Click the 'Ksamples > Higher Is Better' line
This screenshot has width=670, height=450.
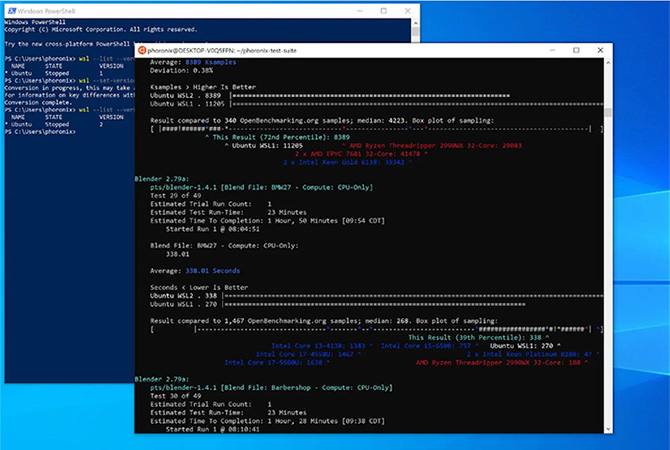(203, 87)
